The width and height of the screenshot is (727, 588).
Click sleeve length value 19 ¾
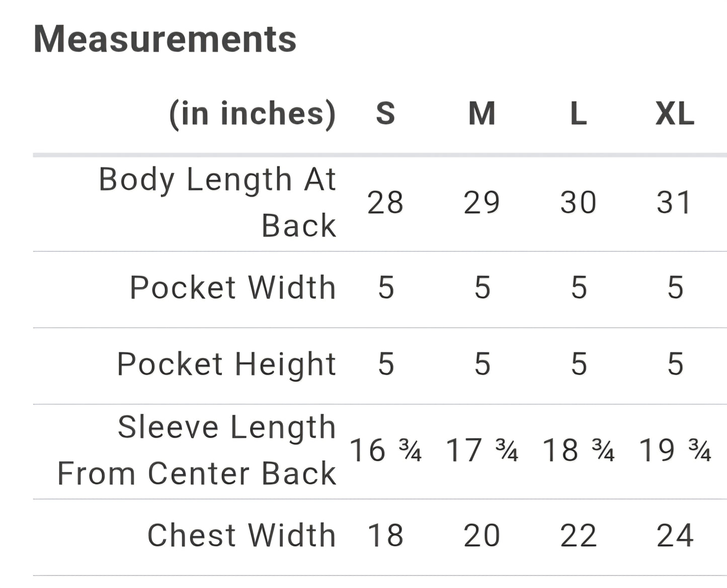click(x=675, y=450)
